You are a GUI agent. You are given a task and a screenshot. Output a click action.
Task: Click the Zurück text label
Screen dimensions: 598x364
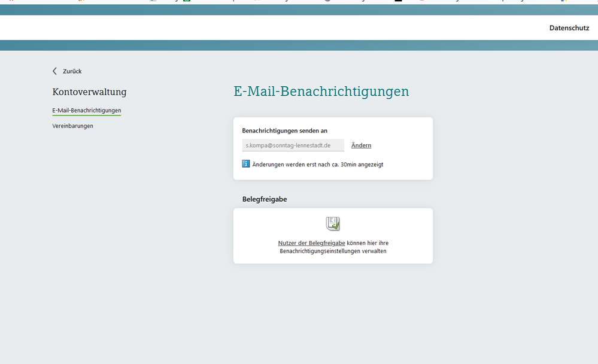(x=72, y=71)
